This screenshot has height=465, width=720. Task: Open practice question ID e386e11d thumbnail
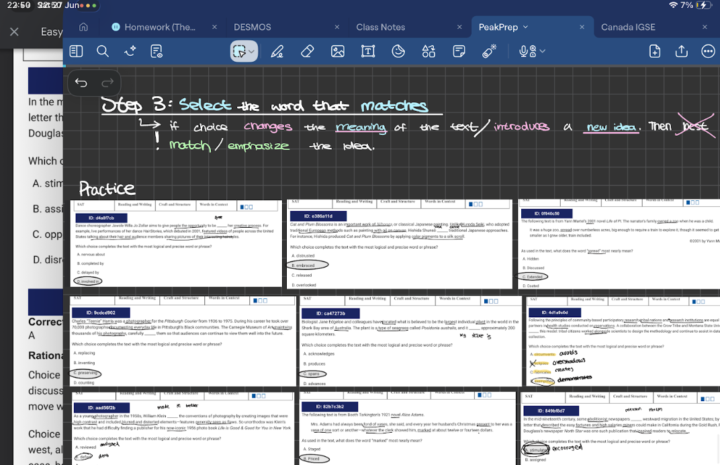[399, 244]
